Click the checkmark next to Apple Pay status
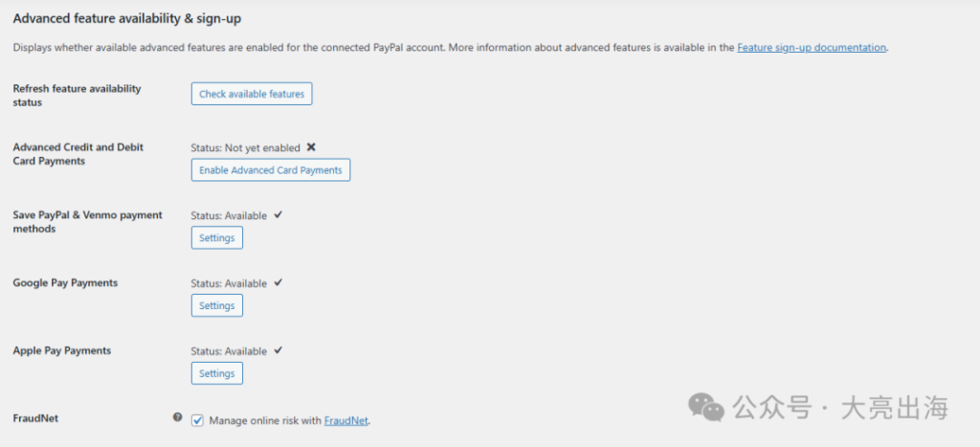 tap(278, 350)
